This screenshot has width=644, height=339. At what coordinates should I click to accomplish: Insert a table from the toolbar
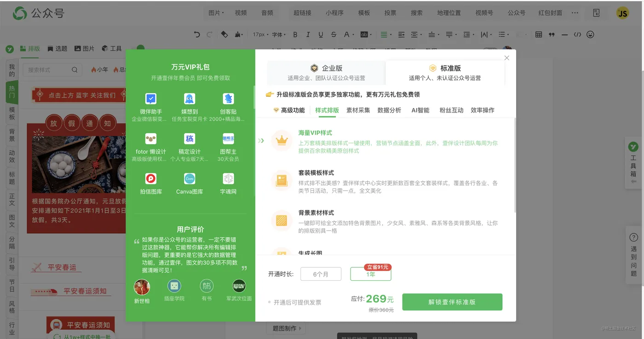[539, 34]
